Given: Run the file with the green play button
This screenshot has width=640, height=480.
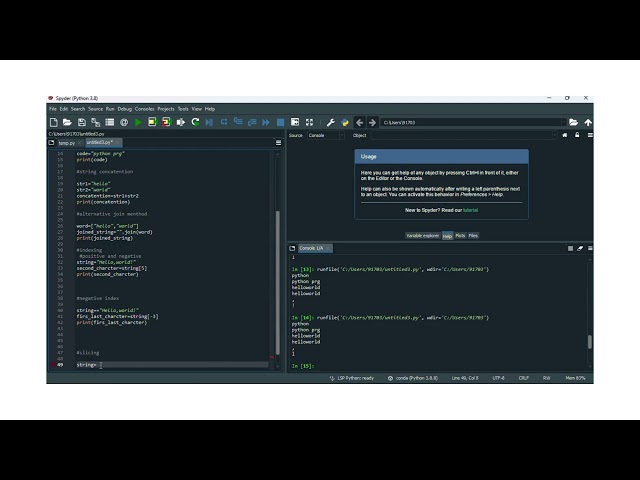Looking at the screenshot, I should pyautogui.click(x=138, y=122).
